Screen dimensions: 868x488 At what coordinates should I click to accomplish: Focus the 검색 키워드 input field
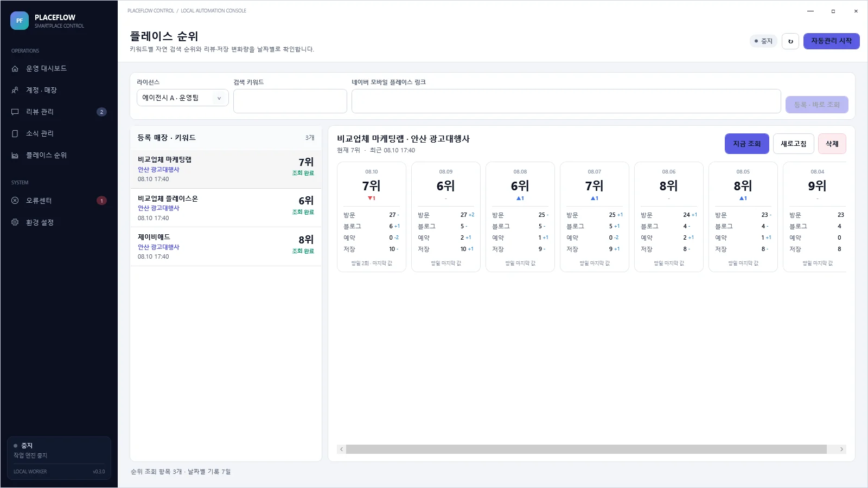pyautogui.click(x=290, y=101)
